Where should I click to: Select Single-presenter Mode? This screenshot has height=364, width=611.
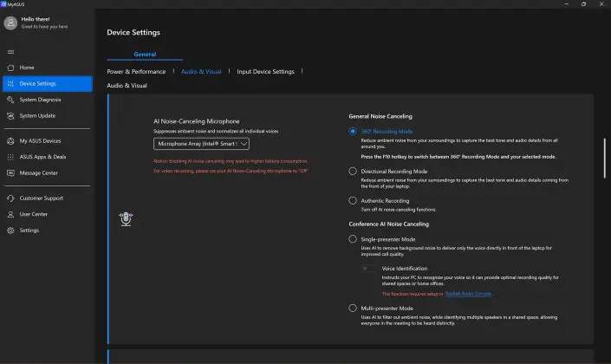tap(353, 239)
